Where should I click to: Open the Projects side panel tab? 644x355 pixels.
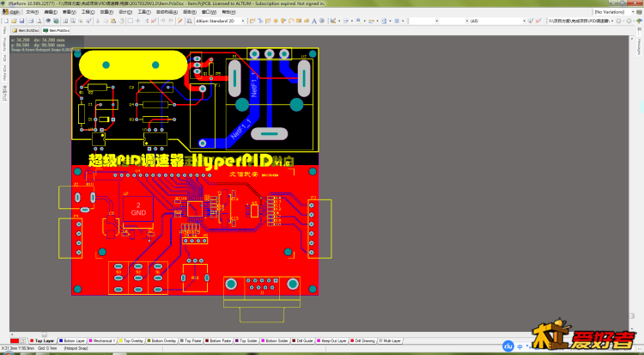coord(4,44)
